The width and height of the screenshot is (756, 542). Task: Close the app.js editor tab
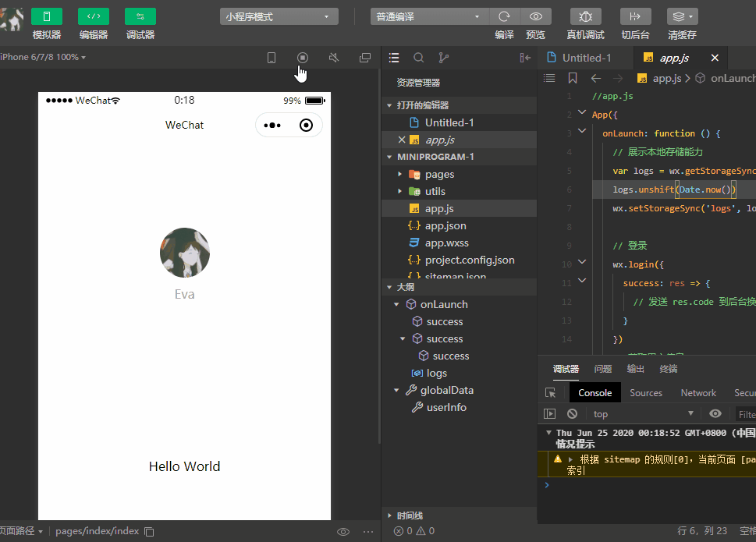pyautogui.click(x=715, y=58)
